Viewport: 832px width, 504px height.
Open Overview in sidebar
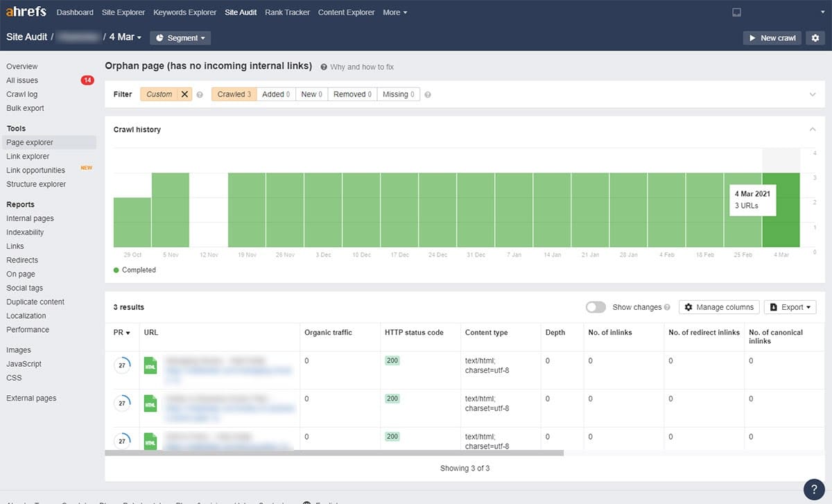[22, 67]
